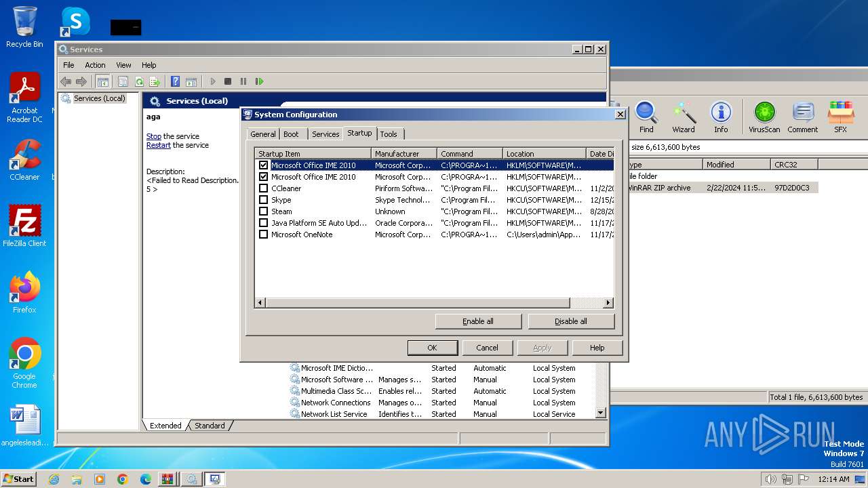
Task: Click OK in System Configuration
Action: [432, 348]
